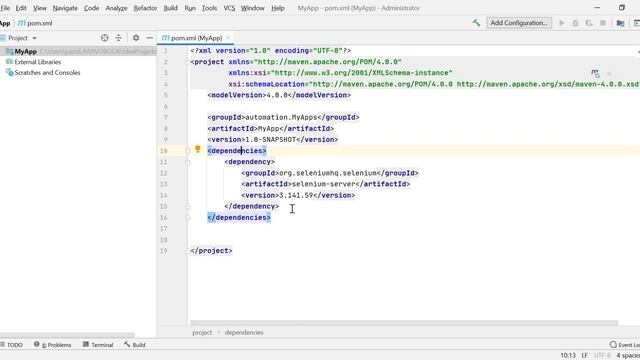Click the Debug bug icon in toolbar
This screenshot has width=640, height=360.
click(x=576, y=23)
